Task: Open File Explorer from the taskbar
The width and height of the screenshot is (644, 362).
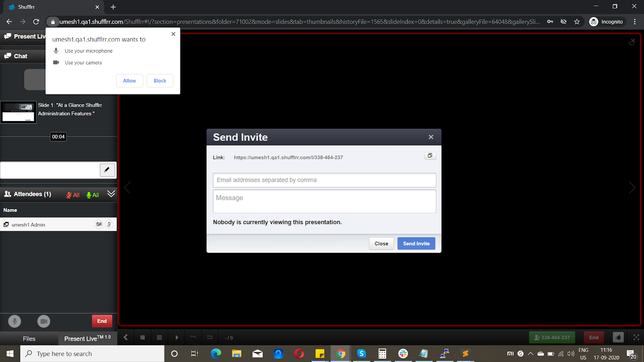Action: [237, 354]
